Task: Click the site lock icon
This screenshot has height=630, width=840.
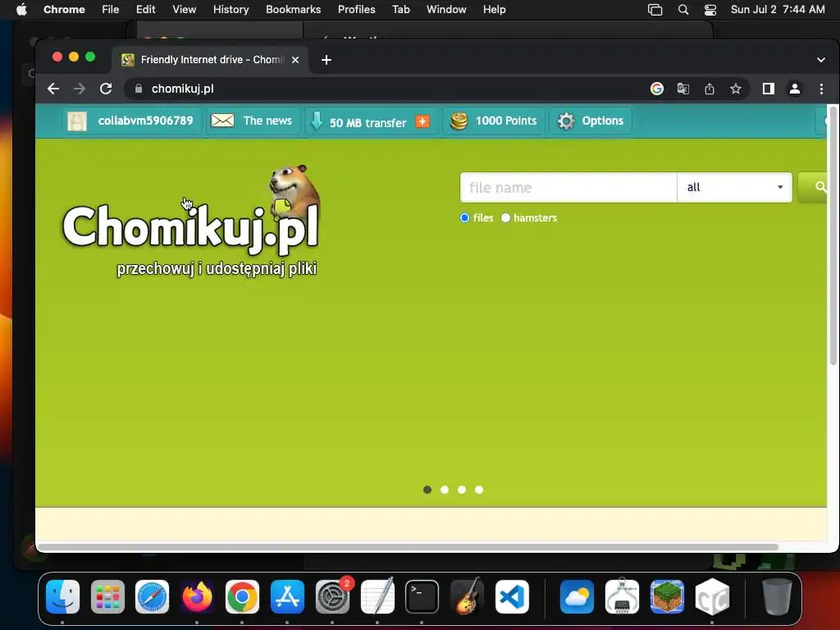Action: [138, 89]
